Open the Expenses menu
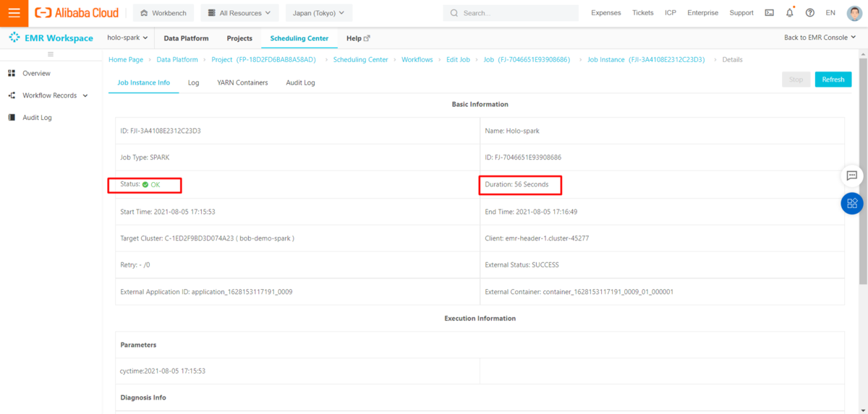Image resolution: width=868 pixels, height=414 pixels. [x=606, y=13]
